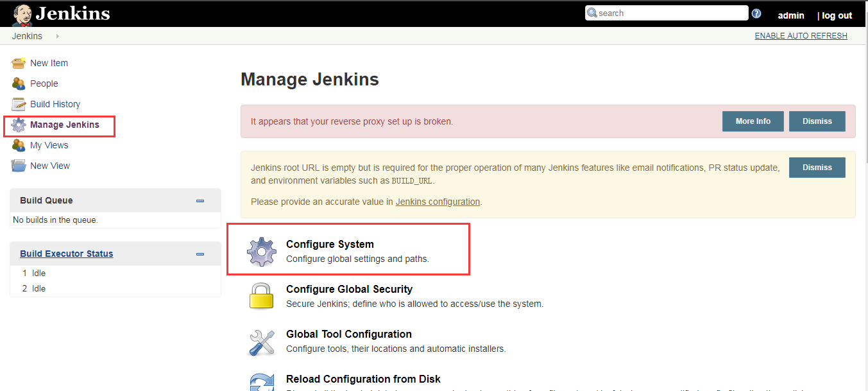
Task: Click the 'No builds in the queue.' text
Action: [x=55, y=220]
